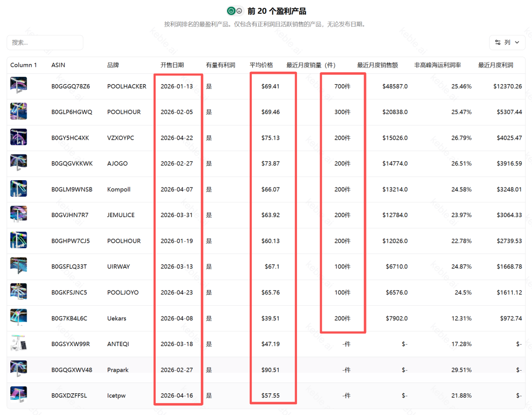Click brand name AJOGO
Viewport: 532px width, 415px height.
(117, 163)
